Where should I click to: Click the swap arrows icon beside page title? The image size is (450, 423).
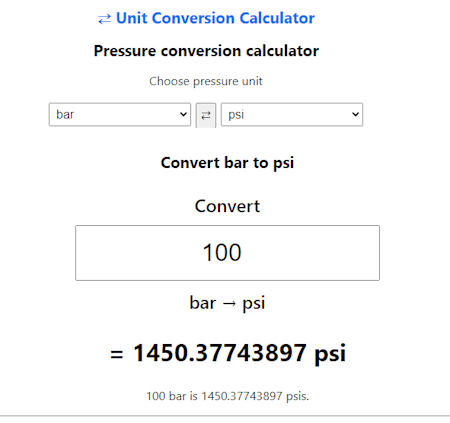click(x=104, y=19)
